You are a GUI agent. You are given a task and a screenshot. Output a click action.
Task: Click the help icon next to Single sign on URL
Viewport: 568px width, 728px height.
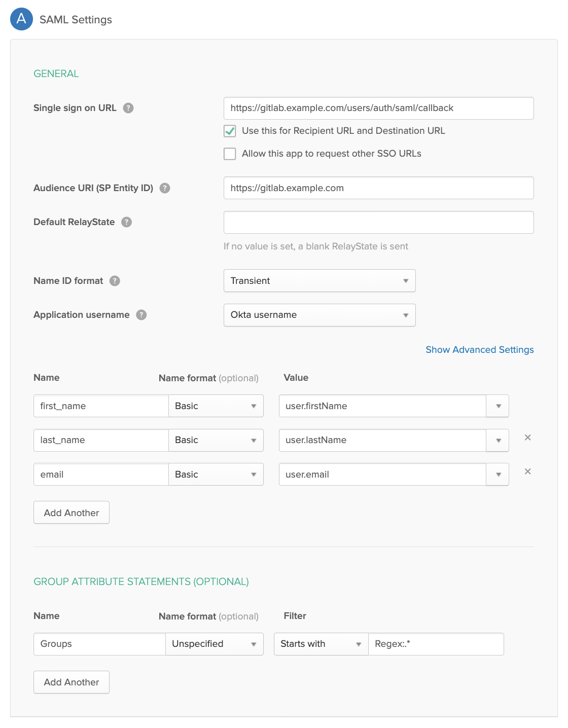pyautogui.click(x=128, y=107)
